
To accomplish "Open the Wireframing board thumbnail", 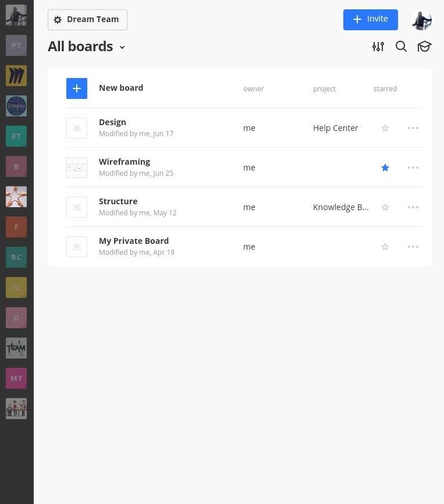I will point(77,168).
